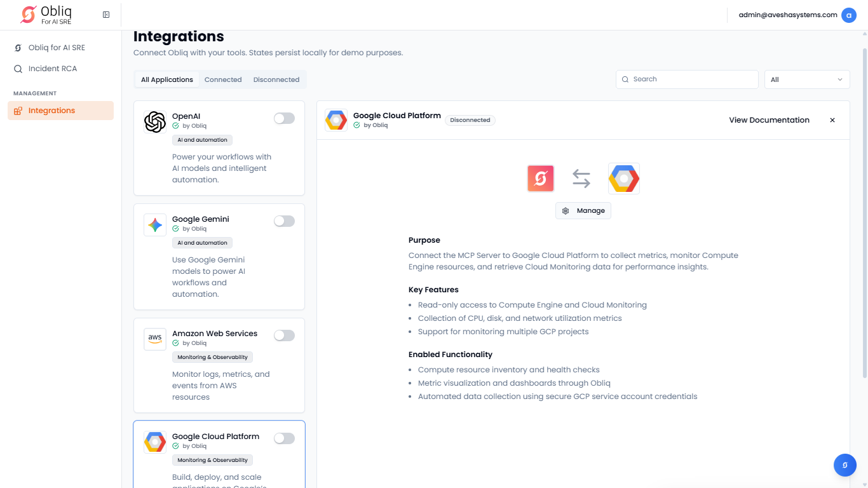Screen dimensions: 868x488
Task: Click the Amazon Web Services logo
Action: pyautogui.click(x=155, y=339)
